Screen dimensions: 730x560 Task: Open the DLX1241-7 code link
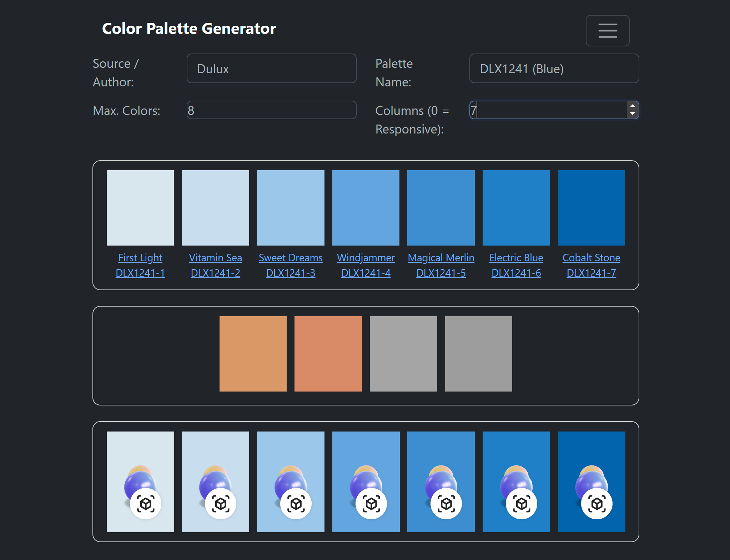click(x=591, y=273)
